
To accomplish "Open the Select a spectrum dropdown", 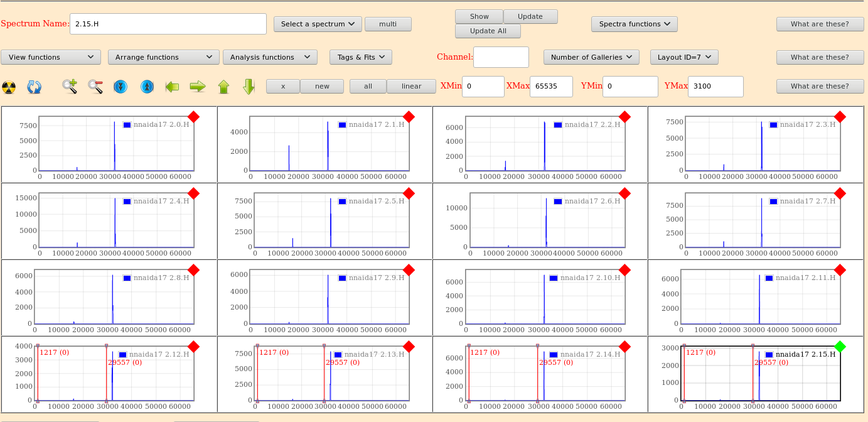I will coord(318,24).
